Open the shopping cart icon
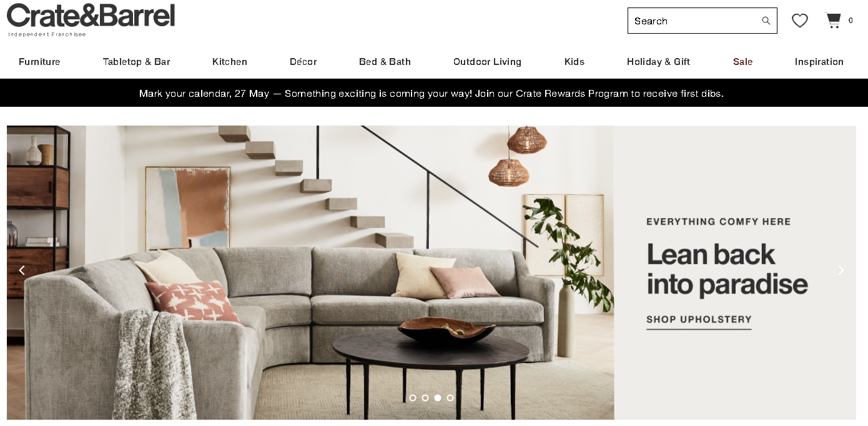Image resolution: width=868 pixels, height=426 pixels. coord(833,21)
